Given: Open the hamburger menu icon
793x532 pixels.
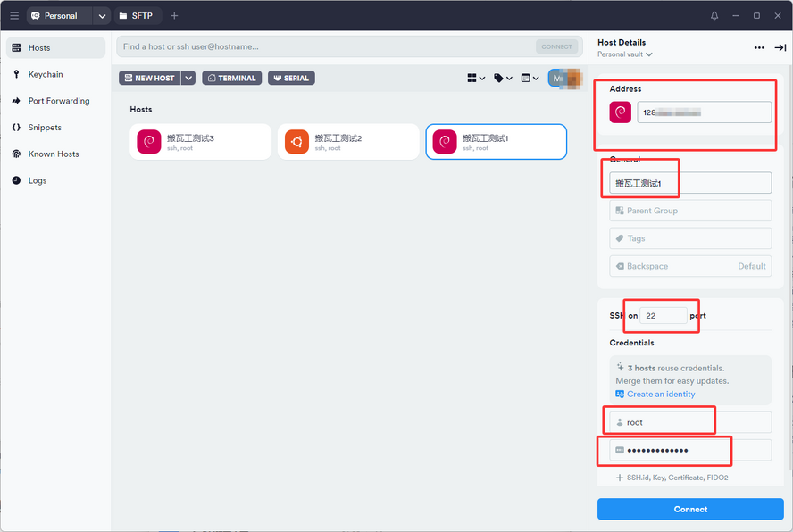Looking at the screenshot, I should click(x=14, y=16).
